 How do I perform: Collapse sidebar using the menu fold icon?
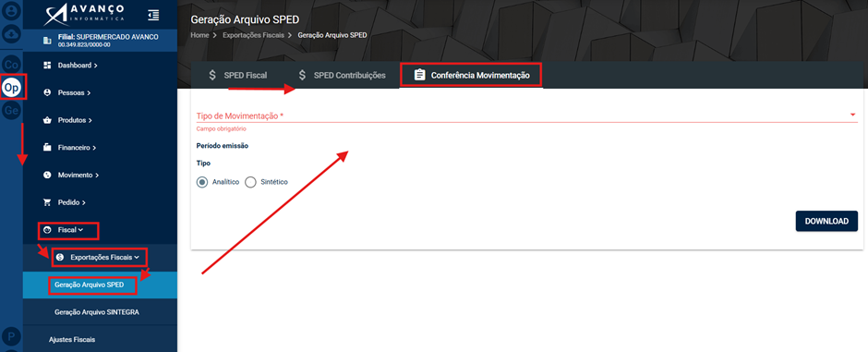click(x=154, y=16)
